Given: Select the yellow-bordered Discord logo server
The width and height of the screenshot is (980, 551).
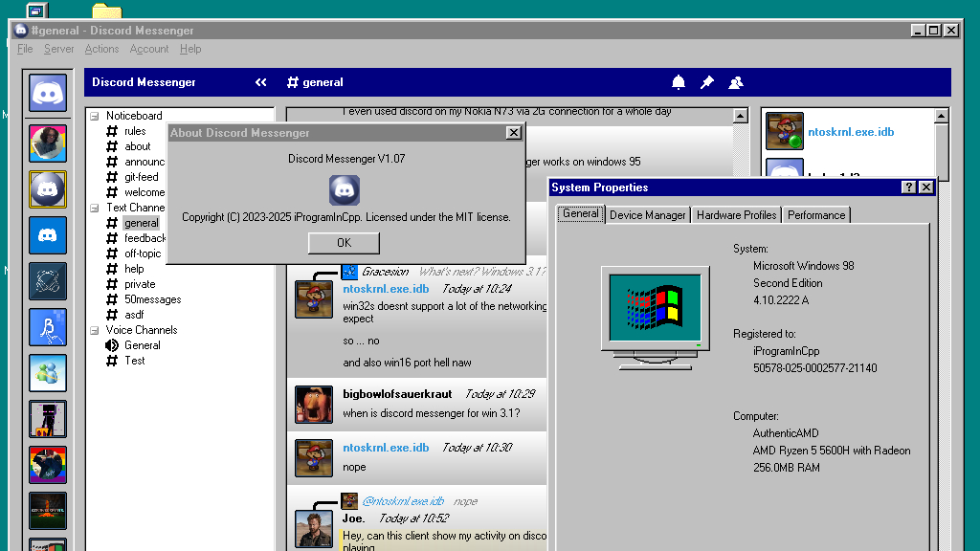Looking at the screenshot, I should (48, 189).
